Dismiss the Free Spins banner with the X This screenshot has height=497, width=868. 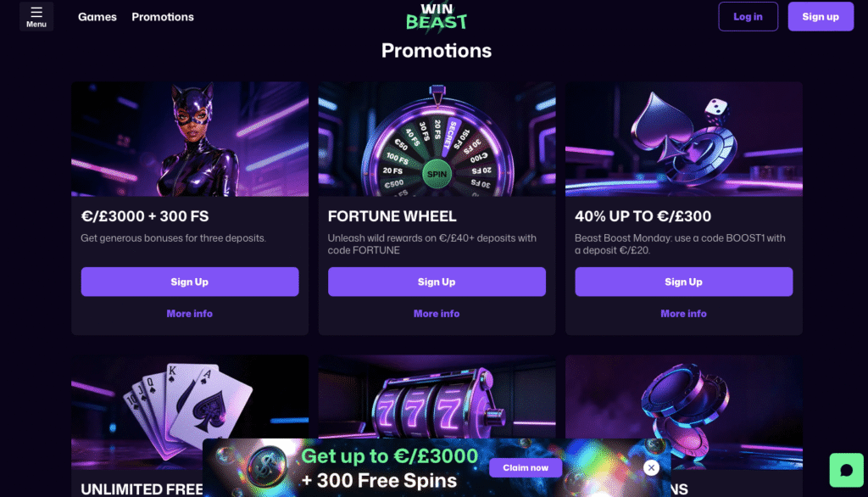pos(651,467)
